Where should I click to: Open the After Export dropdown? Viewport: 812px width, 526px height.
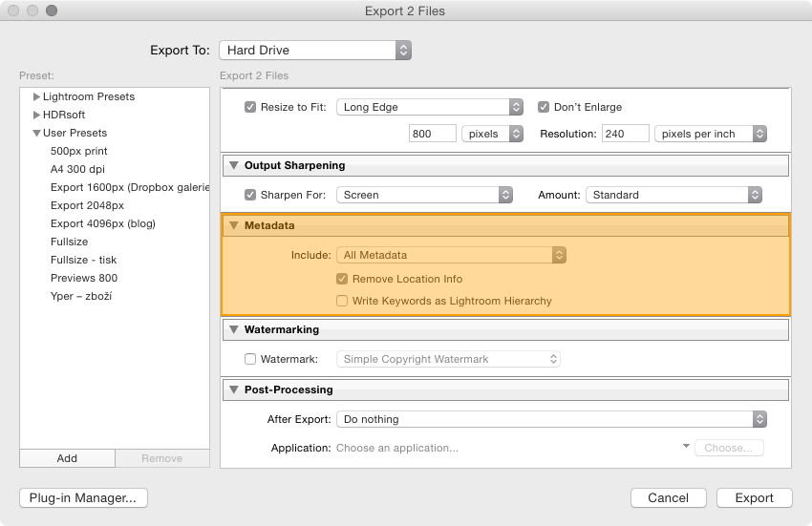click(x=551, y=419)
